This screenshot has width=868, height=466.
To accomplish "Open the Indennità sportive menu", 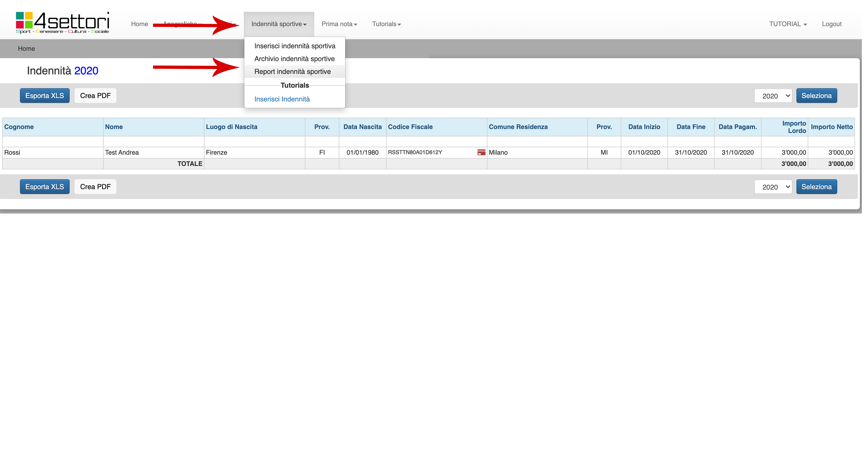I will (279, 24).
